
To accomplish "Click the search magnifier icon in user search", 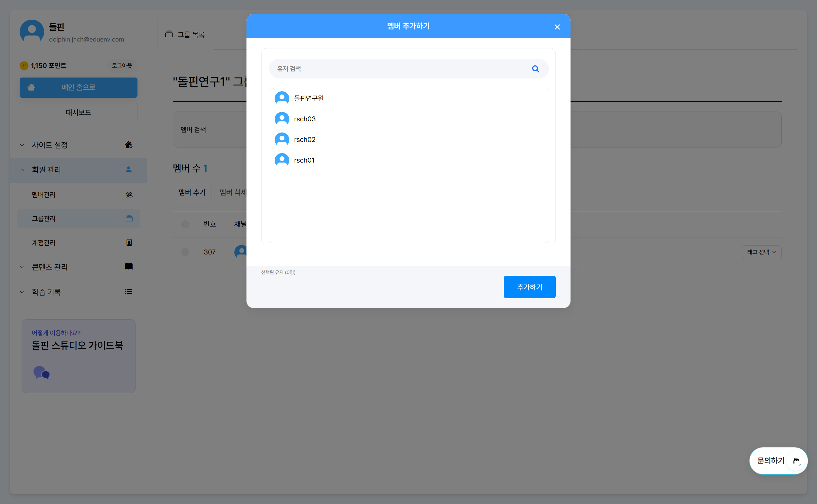I will (x=535, y=69).
